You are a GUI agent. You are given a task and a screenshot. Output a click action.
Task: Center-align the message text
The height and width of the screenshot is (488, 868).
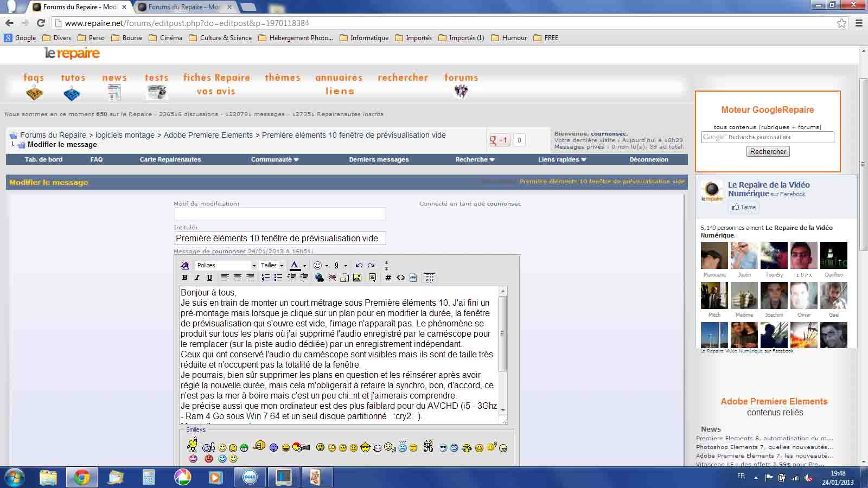pos(237,278)
